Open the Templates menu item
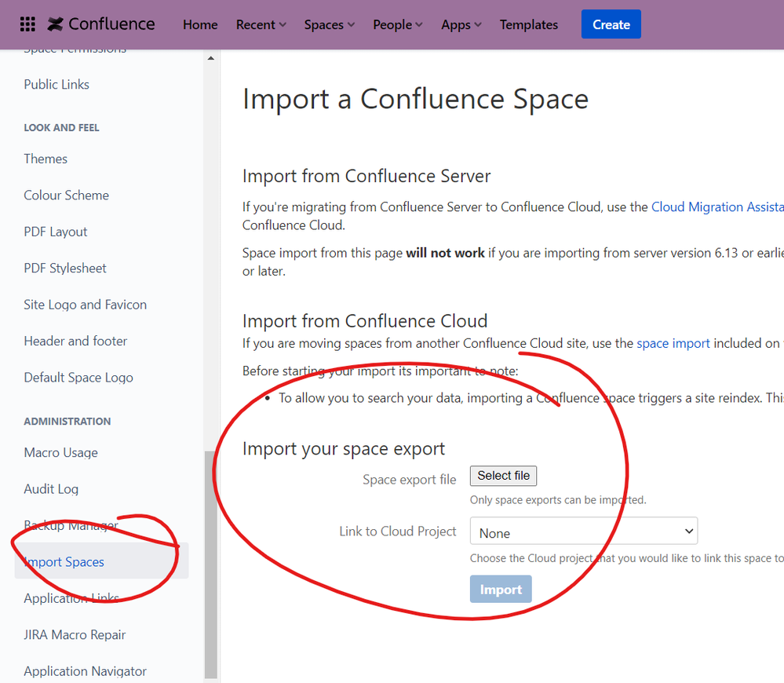This screenshot has width=784, height=683. 528,24
